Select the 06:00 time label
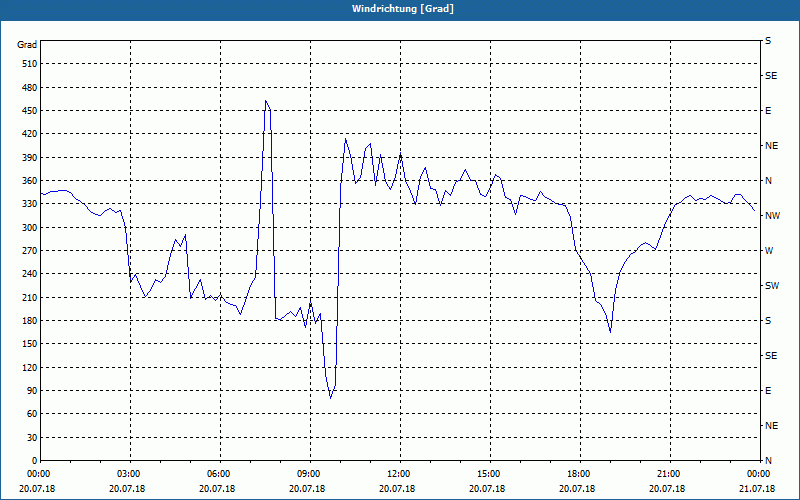This screenshot has height=500, width=800. point(220,474)
